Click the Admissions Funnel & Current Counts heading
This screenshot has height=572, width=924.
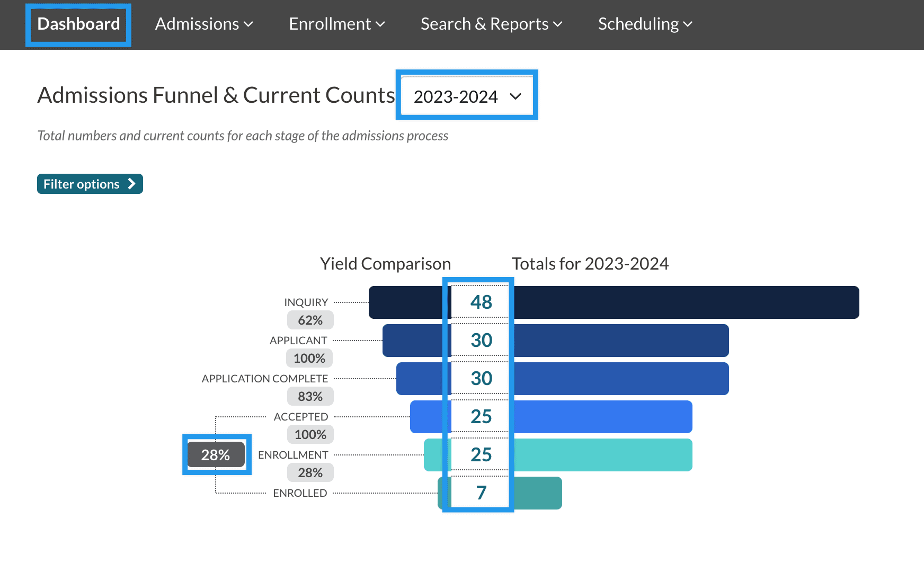tap(215, 95)
